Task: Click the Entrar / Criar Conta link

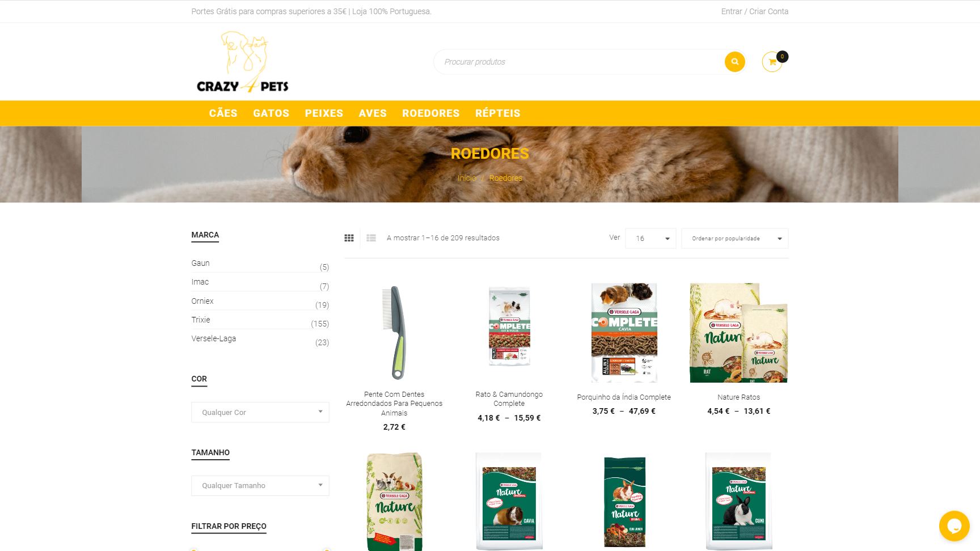Action: (755, 11)
